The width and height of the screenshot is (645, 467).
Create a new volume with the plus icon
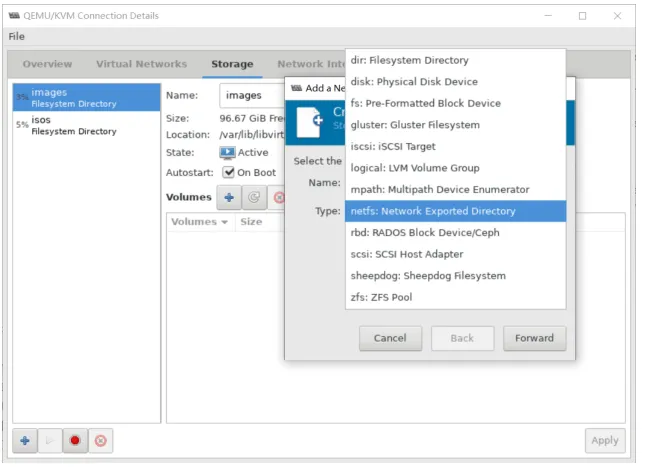(229, 197)
